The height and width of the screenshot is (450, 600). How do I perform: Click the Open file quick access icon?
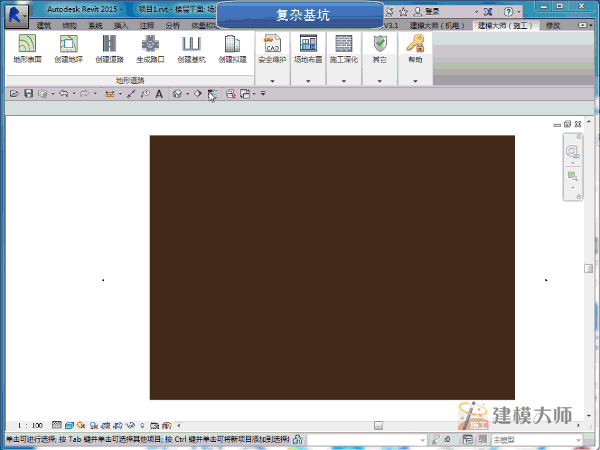(x=15, y=93)
